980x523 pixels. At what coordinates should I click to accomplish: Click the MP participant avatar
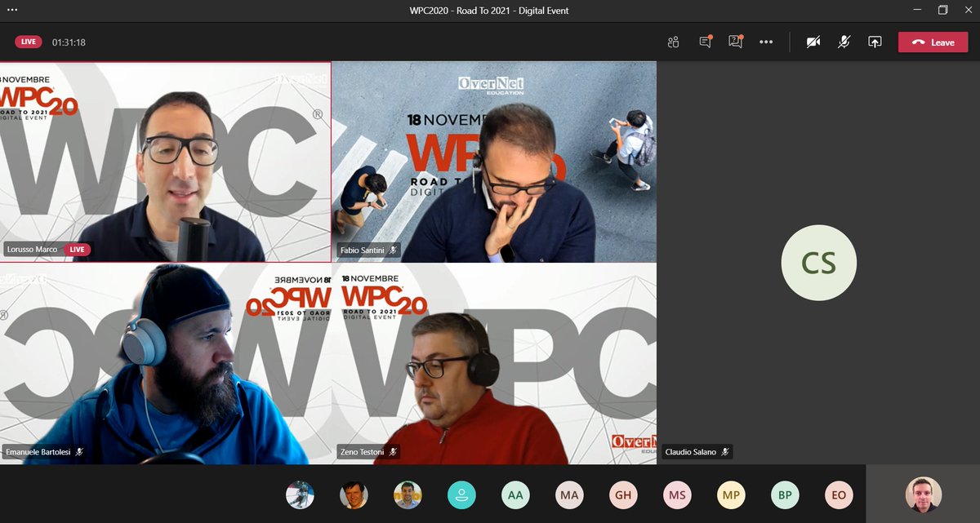tap(731, 494)
